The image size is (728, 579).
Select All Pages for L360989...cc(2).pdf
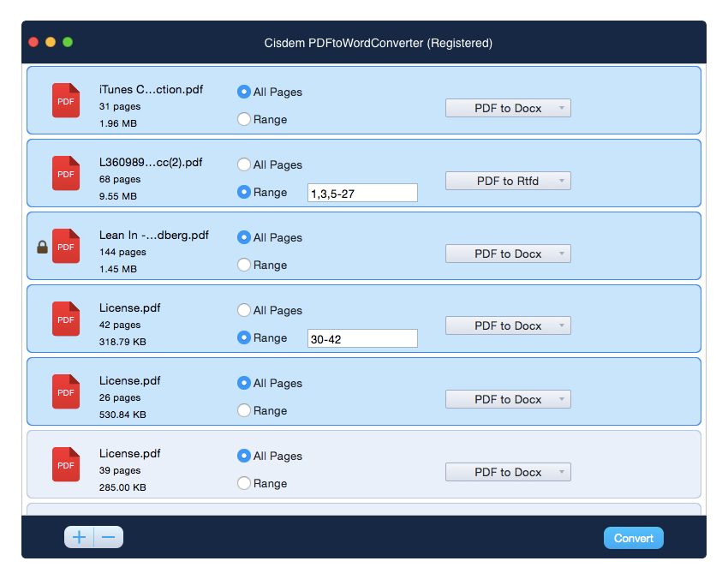tap(243, 164)
